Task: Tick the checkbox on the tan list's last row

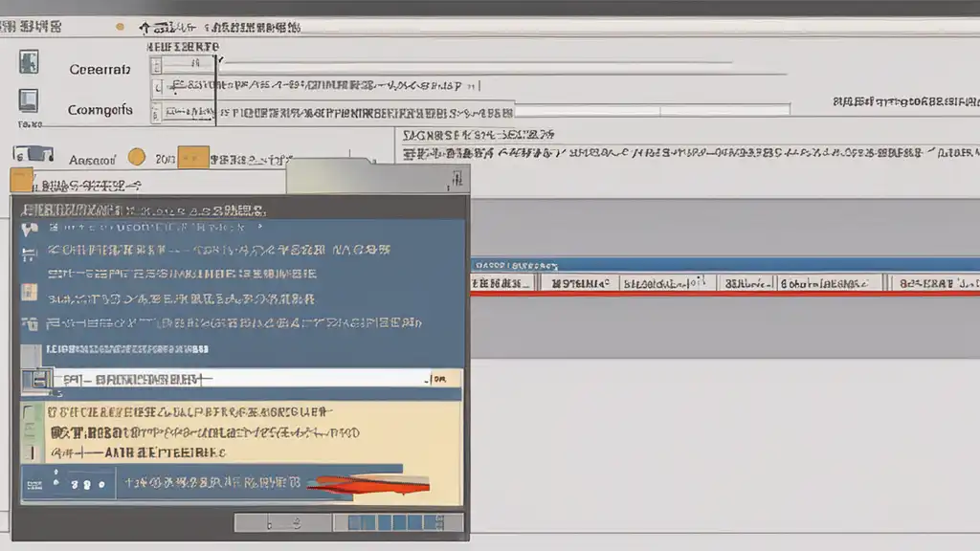Action: [31, 452]
